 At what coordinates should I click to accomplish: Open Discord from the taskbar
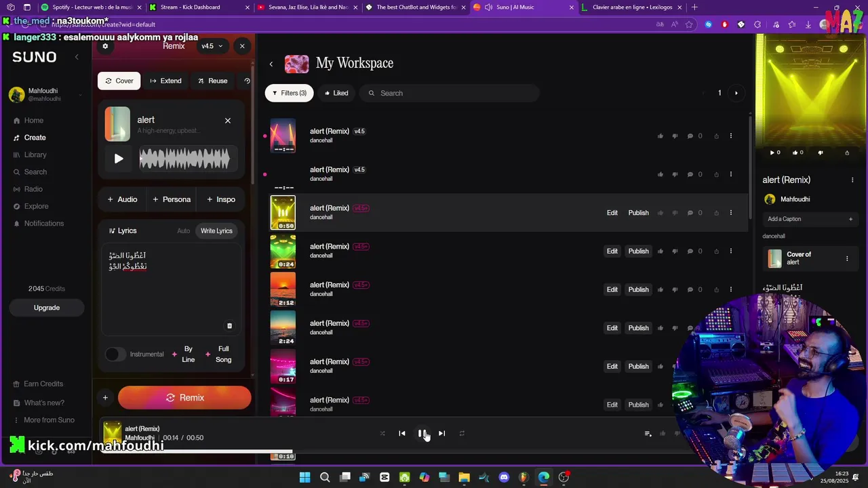pos(504,477)
